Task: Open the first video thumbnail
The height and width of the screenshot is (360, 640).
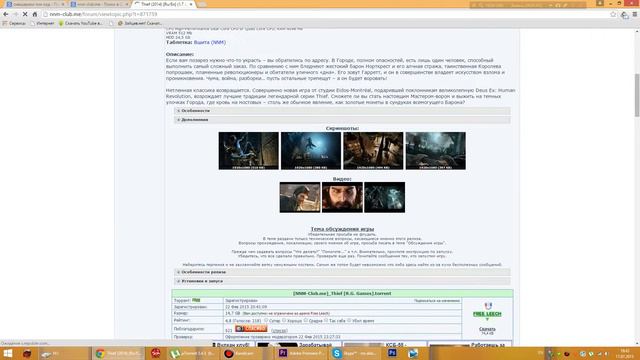Action: point(300,197)
